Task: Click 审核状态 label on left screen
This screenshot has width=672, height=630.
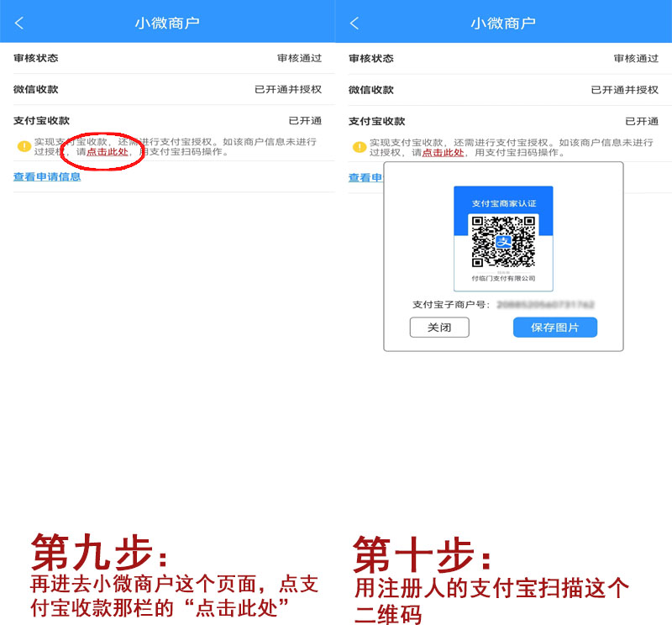Action: tap(35, 58)
